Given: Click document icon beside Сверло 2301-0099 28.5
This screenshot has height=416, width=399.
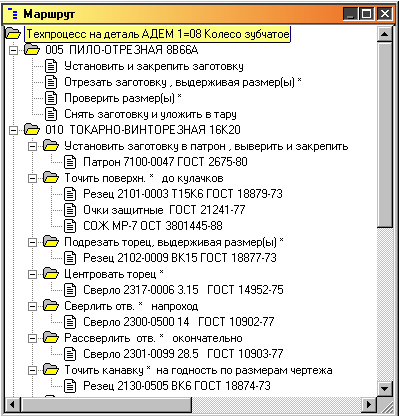Looking at the screenshot, I should click(x=70, y=354).
